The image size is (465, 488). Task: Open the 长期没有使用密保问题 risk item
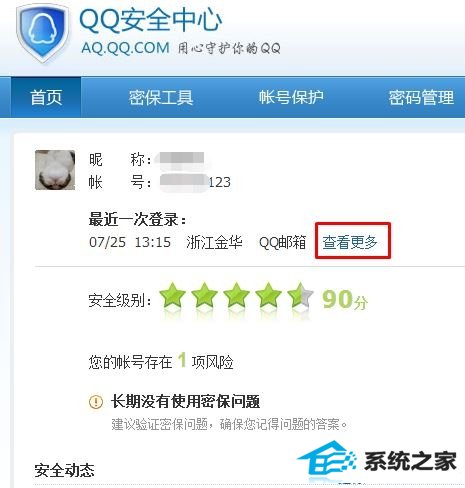(185, 401)
